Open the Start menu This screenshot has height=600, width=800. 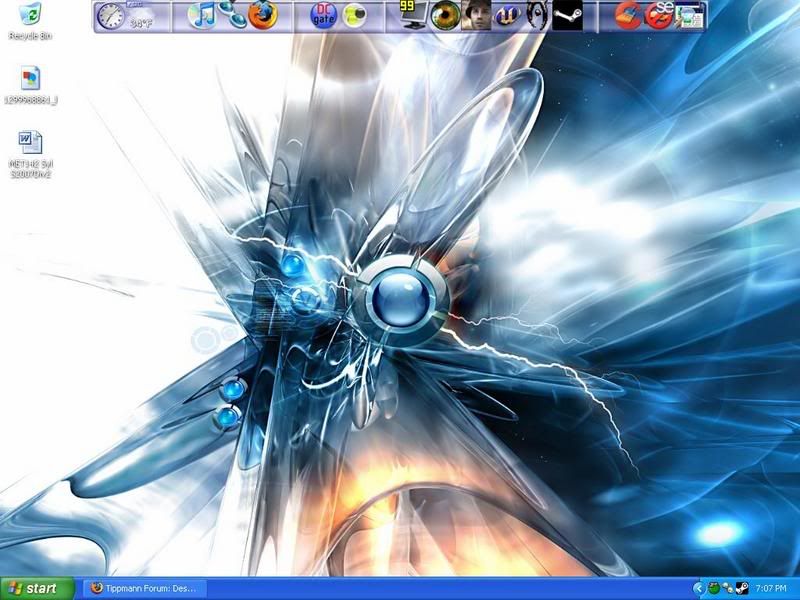(37, 588)
